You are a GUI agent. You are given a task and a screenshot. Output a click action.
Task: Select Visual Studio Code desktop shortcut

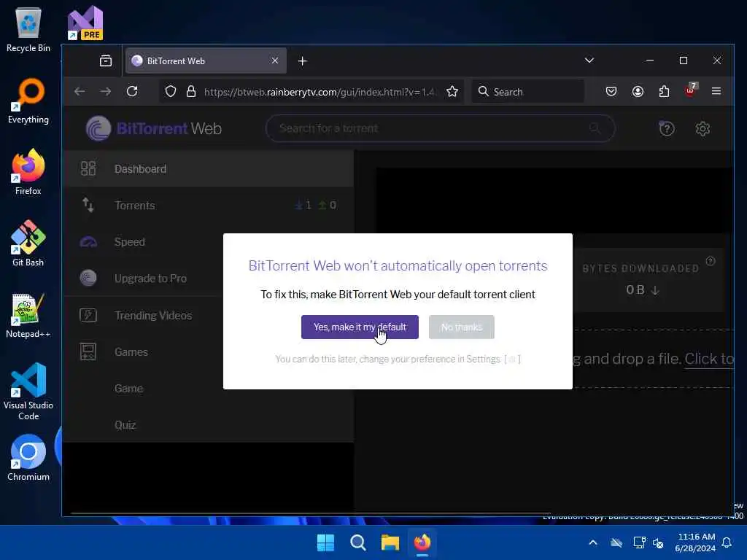click(x=28, y=392)
